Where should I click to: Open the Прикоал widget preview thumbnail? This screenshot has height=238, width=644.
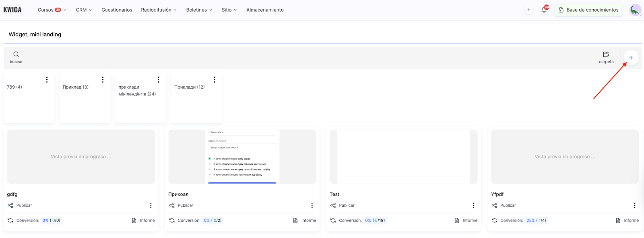tap(242, 157)
